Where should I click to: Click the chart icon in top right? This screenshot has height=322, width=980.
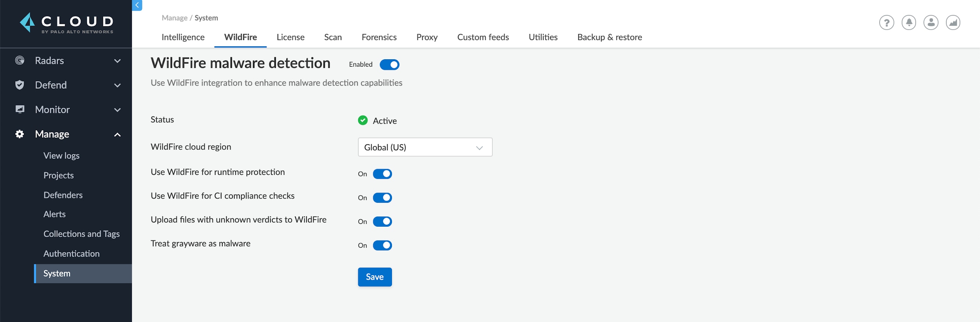[953, 22]
